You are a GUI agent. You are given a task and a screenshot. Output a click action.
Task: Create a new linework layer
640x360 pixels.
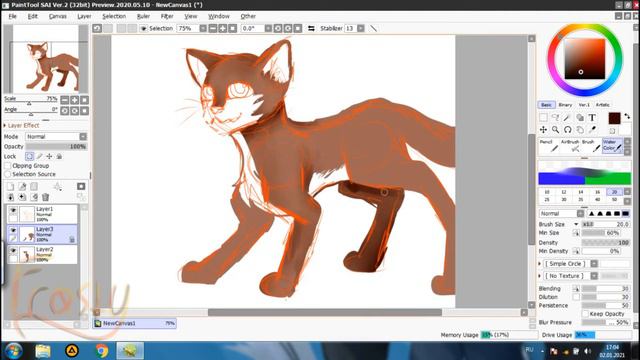pyautogui.click(x=22, y=187)
